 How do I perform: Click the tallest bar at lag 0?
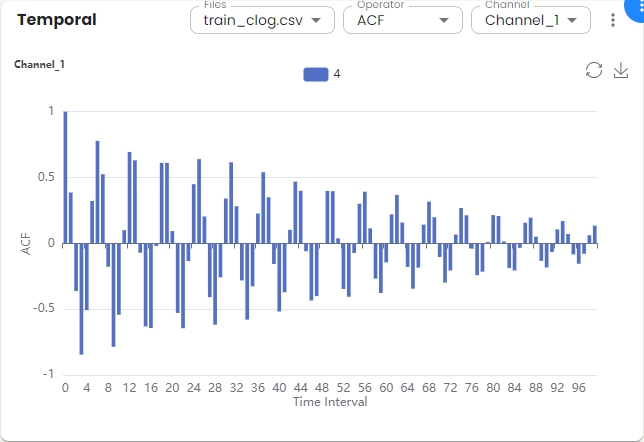pyautogui.click(x=65, y=177)
